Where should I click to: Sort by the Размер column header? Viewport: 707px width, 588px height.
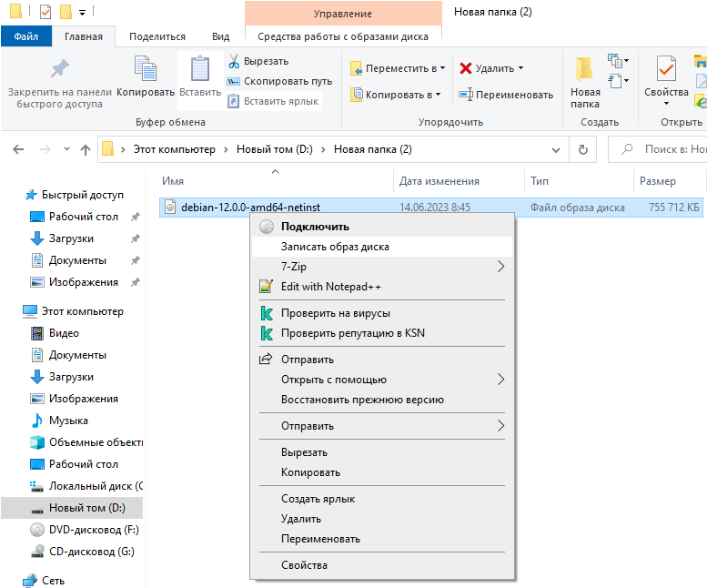(657, 181)
